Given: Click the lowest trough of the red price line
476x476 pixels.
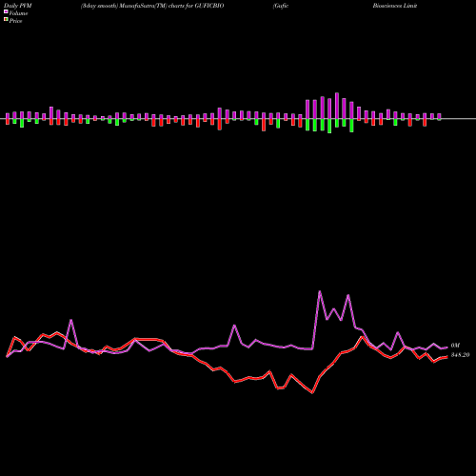Looking at the screenshot, I should 312,393.
